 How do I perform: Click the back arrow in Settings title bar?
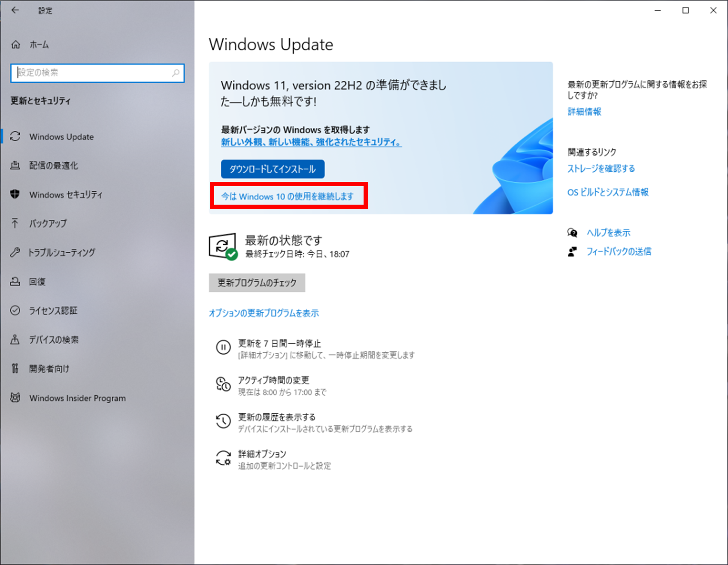15,10
